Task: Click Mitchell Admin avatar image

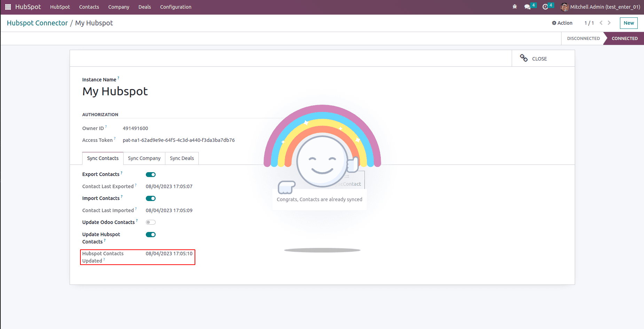Action: coord(565,7)
